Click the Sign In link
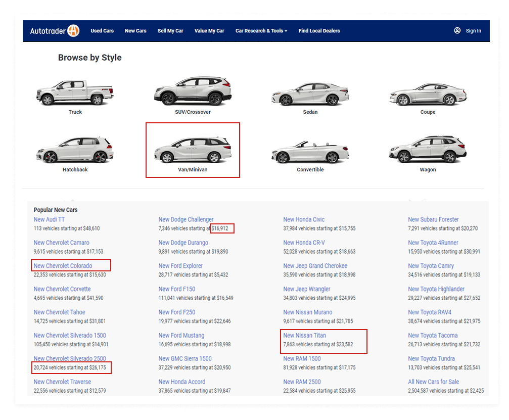The height and width of the screenshot is (420, 509). [x=473, y=31]
